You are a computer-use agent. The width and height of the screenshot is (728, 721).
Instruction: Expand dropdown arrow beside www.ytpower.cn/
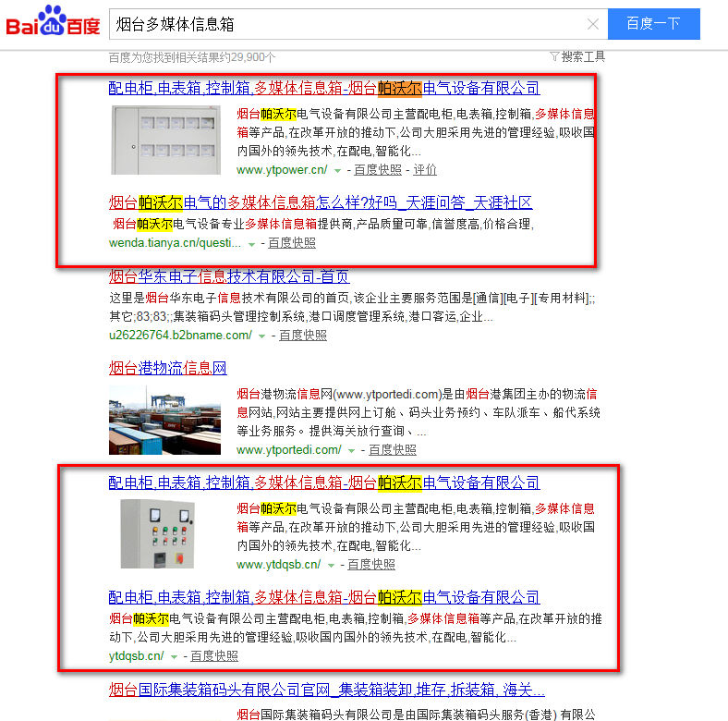pos(338,171)
